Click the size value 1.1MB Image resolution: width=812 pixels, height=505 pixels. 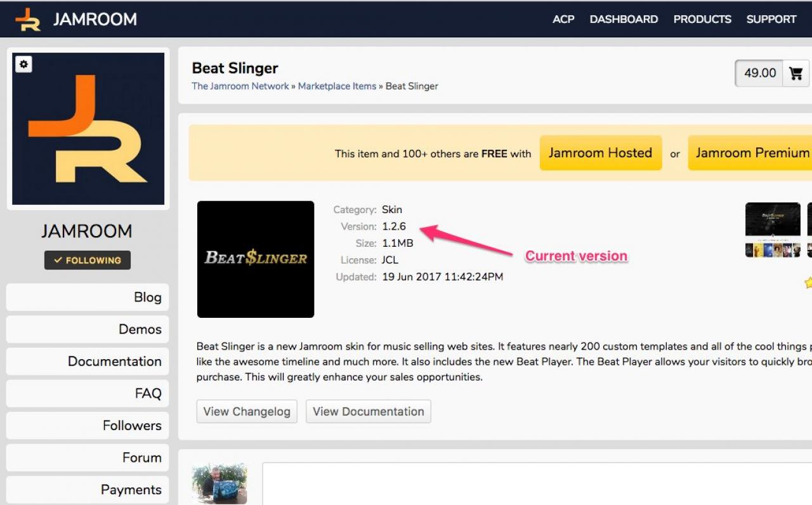tap(398, 243)
